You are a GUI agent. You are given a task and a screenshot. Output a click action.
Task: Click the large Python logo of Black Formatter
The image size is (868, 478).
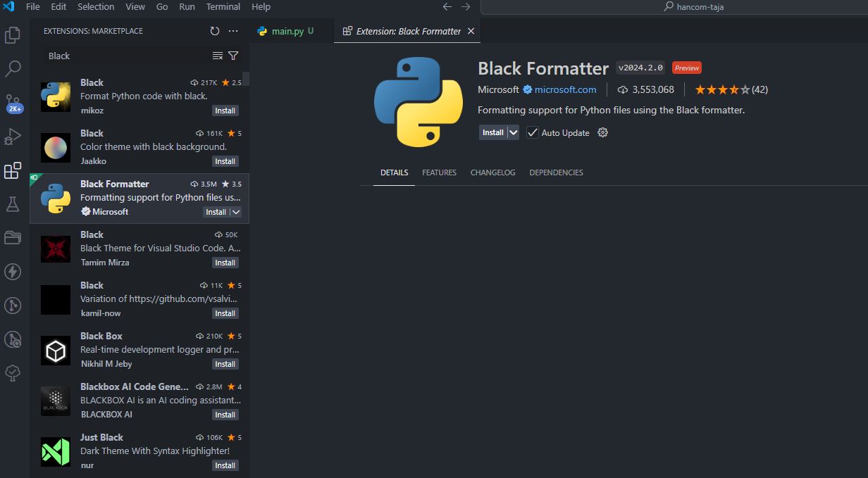pyautogui.click(x=418, y=102)
